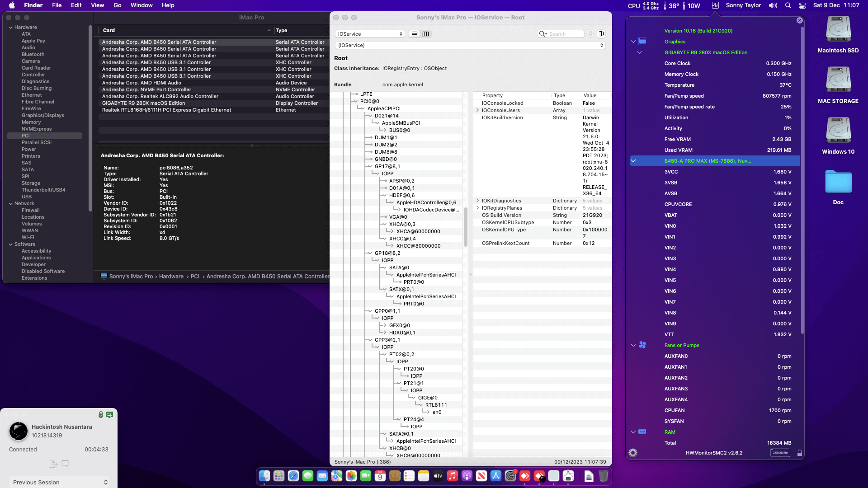Image resolution: width=868 pixels, height=488 pixels.
Task: Switch IORegistryExplorer to column view
Action: (x=425, y=34)
